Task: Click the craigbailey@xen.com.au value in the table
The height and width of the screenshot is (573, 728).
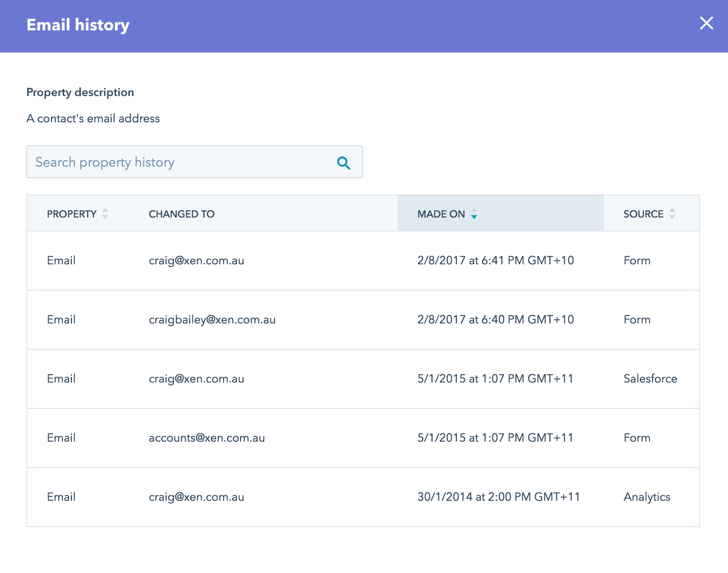Action: (212, 320)
